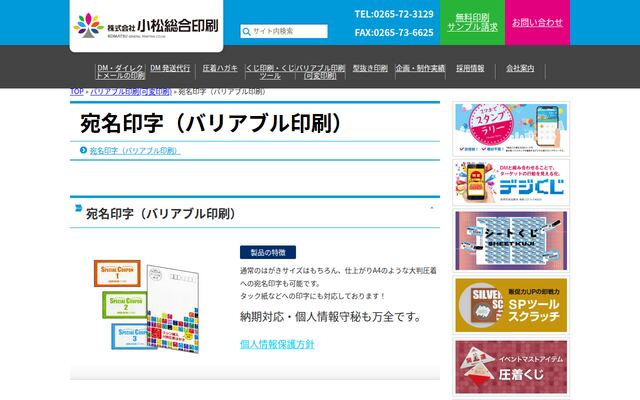Screen dimensions: 640x400
Task: Click the FAX:0265-73-6625 text
Action: point(394,33)
